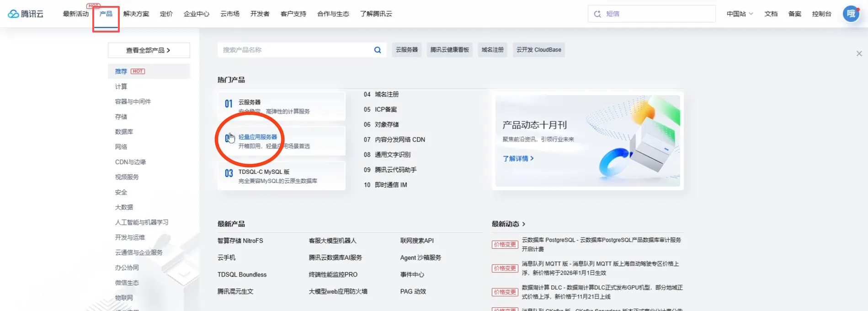Click the first 价格变更 tag for PostgreSQL
The image size is (868, 311).
(x=505, y=245)
